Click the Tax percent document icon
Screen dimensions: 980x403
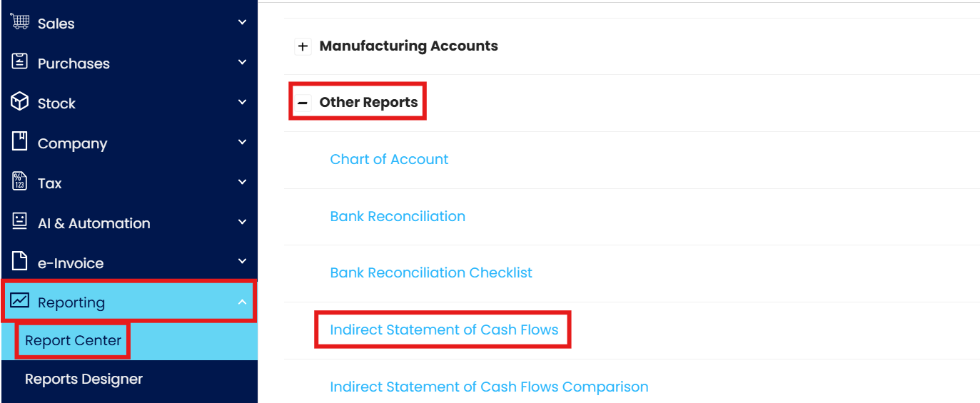pyautogui.click(x=19, y=182)
